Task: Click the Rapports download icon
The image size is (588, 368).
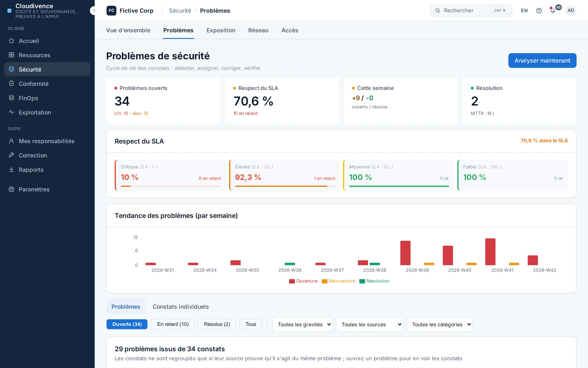Action: [x=11, y=169]
